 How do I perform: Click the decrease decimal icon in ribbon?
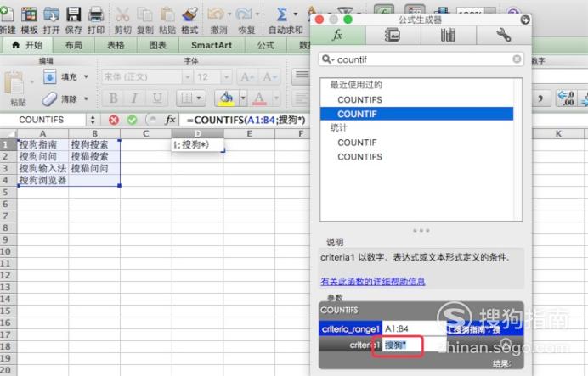coord(566,98)
